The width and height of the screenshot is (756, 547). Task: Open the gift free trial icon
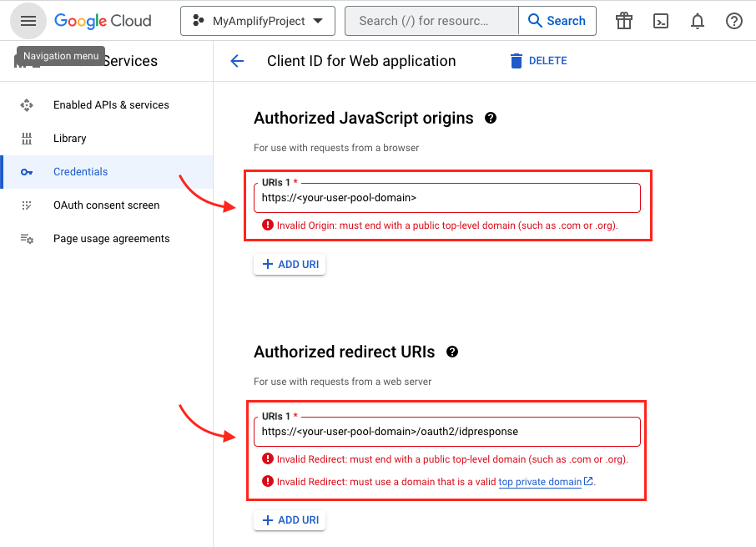624,21
